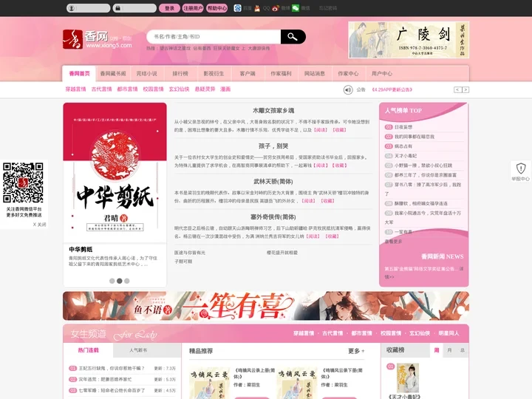Open the 作家福利 author benefits tab
The image size is (532, 399).
(281, 73)
